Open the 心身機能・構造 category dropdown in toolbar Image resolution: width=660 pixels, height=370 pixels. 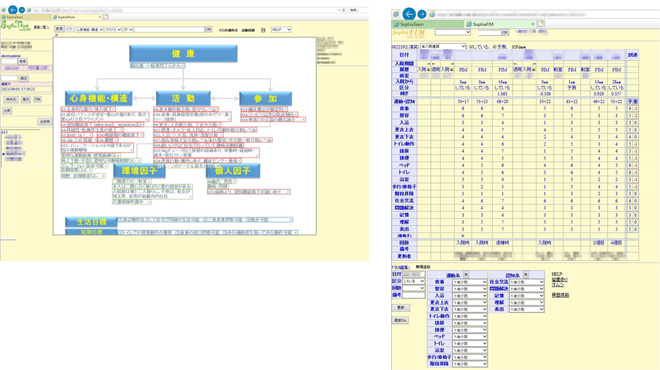click(x=89, y=29)
